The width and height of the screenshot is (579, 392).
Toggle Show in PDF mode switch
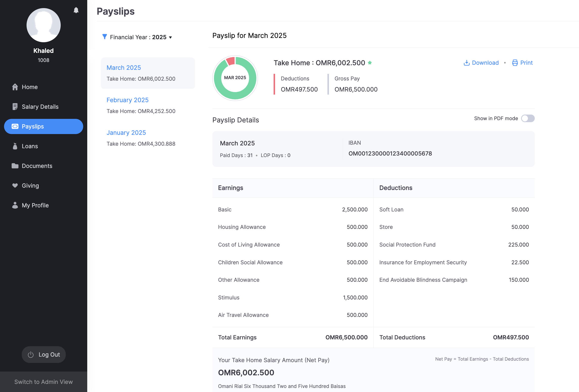click(x=528, y=118)
